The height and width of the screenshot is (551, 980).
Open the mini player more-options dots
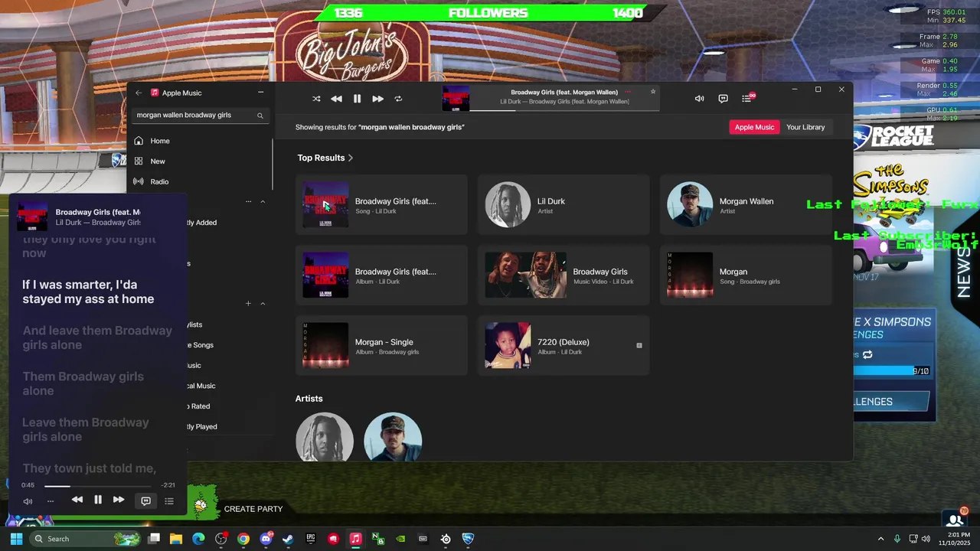51,501
